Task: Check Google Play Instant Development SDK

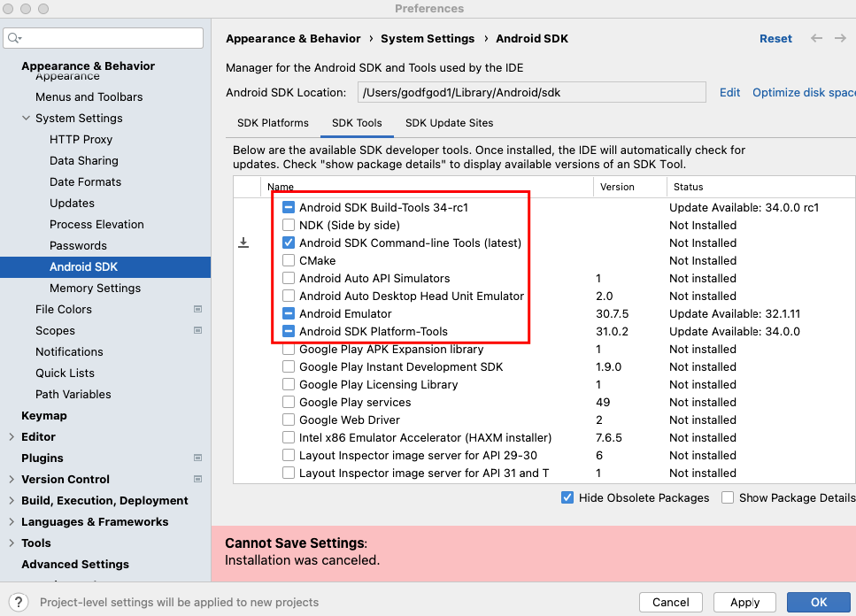Action: tap(289, 366)
